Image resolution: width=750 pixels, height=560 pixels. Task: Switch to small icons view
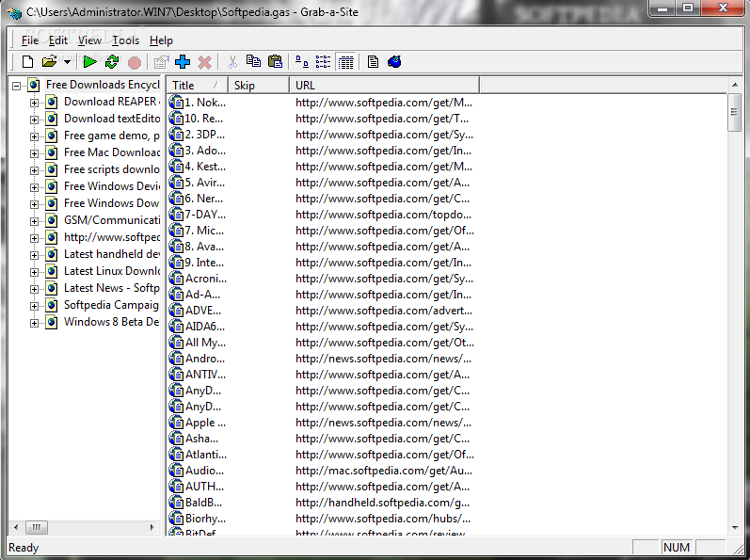tap(301, 62)
